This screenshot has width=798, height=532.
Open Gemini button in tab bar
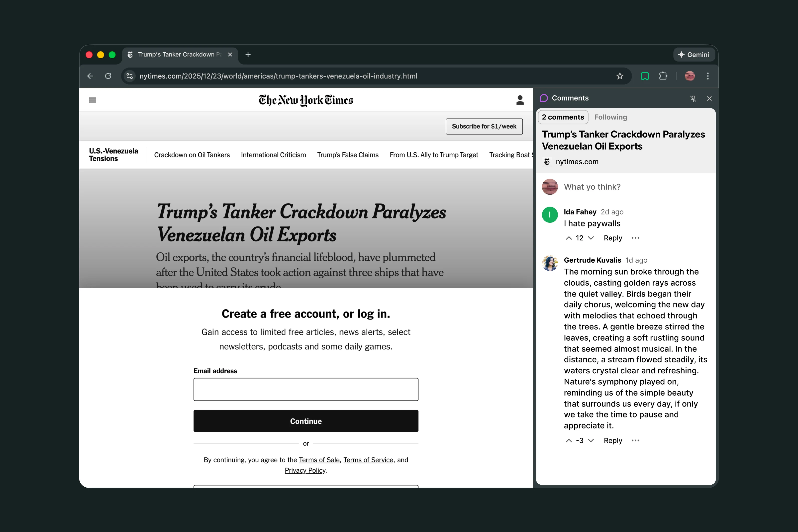694,55
